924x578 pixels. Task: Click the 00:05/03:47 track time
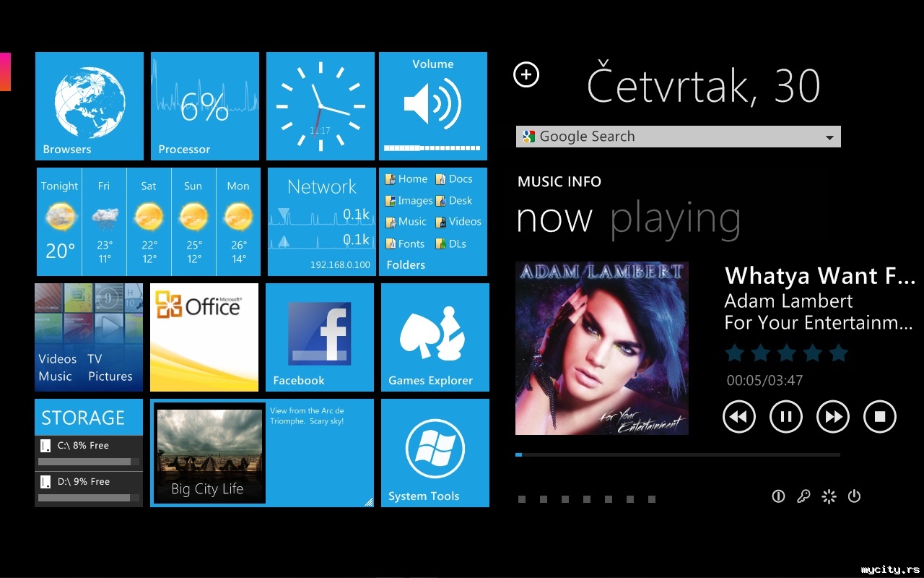pyautogui.click(x=764, y=381)
